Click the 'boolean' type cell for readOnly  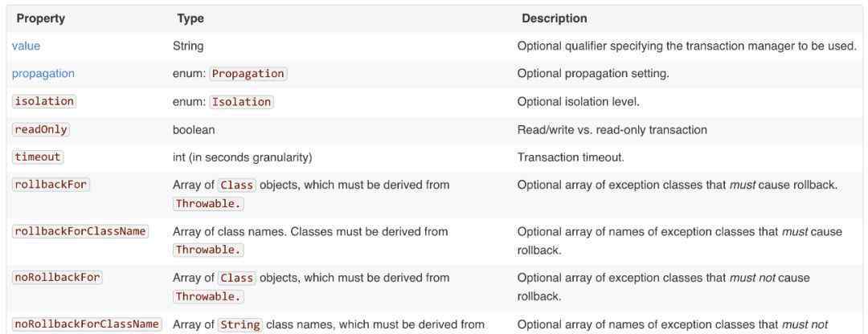click(194, 129)
